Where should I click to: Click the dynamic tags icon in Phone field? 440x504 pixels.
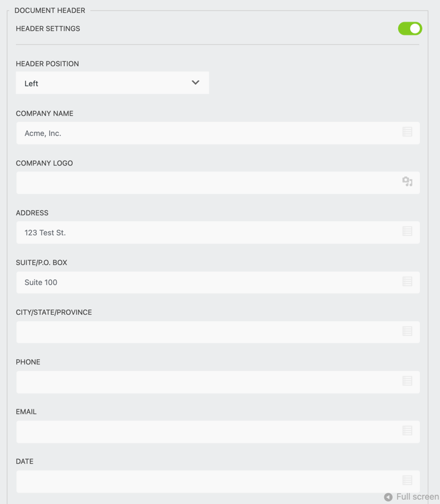[407, 381]
